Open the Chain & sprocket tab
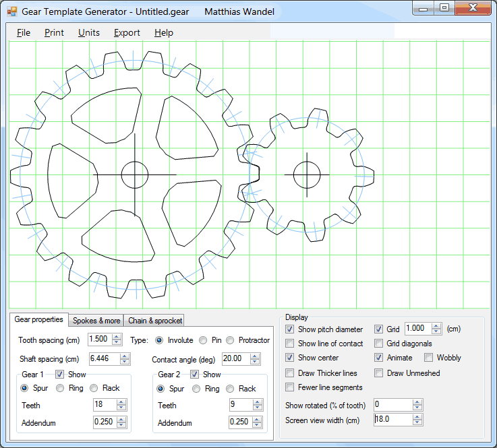This screenshot has height=448, width=497. tap(154, 321)
